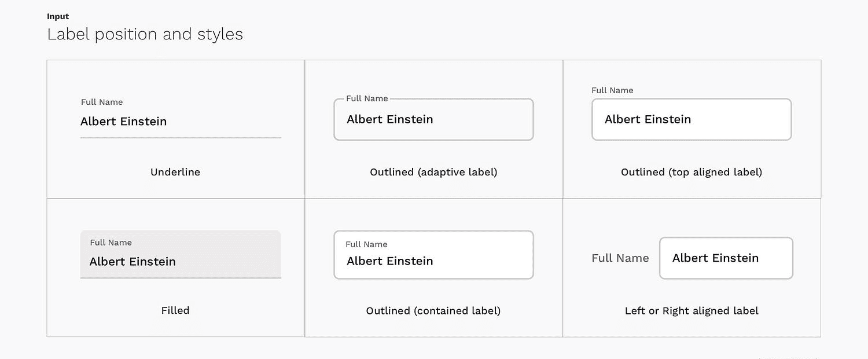Click the "Outlined (top aligned label)" caption
The height and width of the screenshot is (359, 868).
pos(692,172)
